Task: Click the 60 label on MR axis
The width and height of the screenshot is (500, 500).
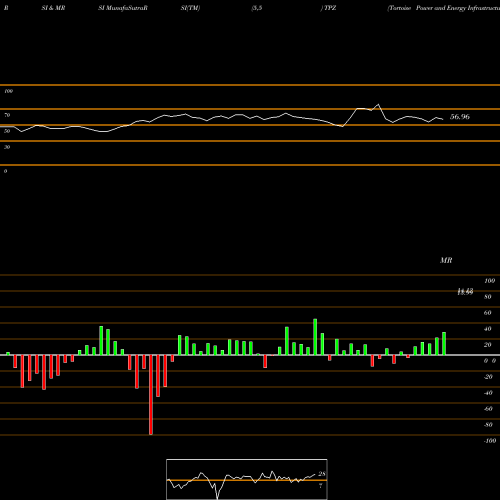Action: [488, 313]
